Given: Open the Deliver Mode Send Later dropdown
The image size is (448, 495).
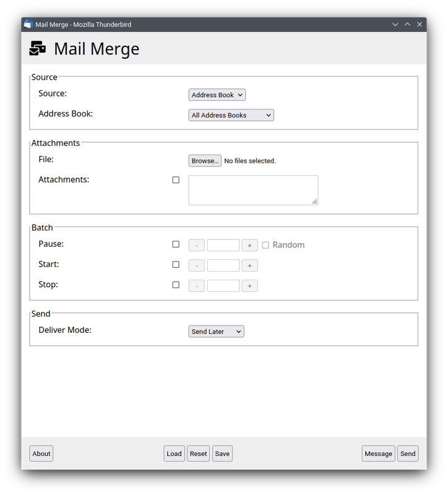Looking at the screenshot, I should (x=216, y=332).
